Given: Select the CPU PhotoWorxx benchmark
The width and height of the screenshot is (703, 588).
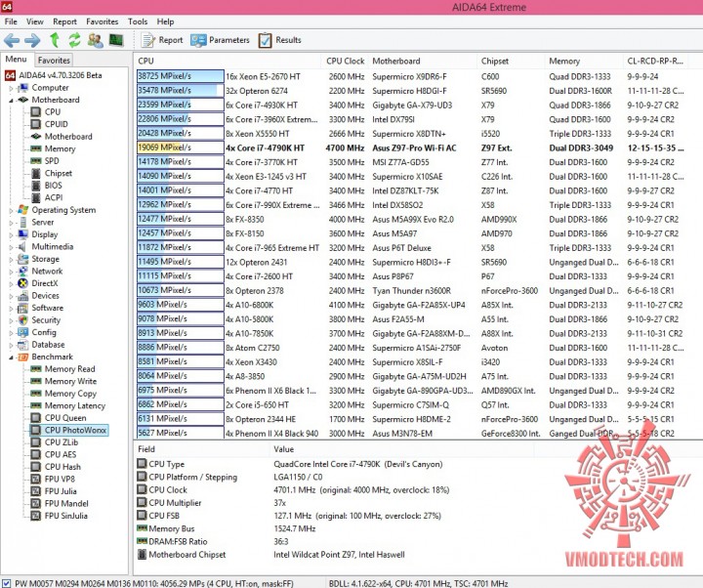Looking at the screenshot, I should pyautogui.click(x=75, y=430).
